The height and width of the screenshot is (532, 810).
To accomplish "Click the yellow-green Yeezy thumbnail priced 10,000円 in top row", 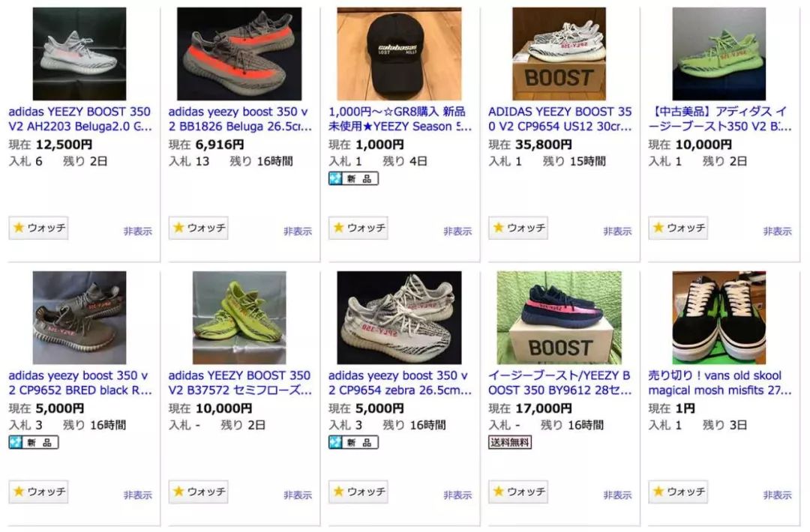I will pos(718,54).
